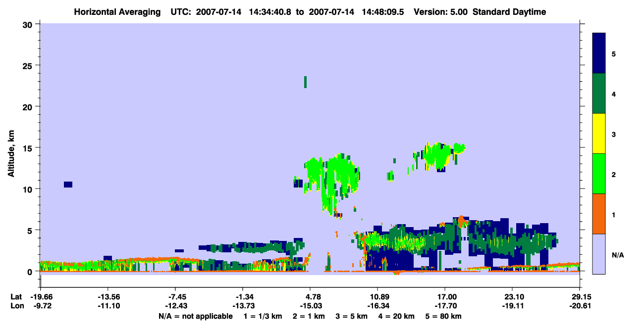Click the isolated green feature near 23 km
644x330 pixels.
pos(305,82)
